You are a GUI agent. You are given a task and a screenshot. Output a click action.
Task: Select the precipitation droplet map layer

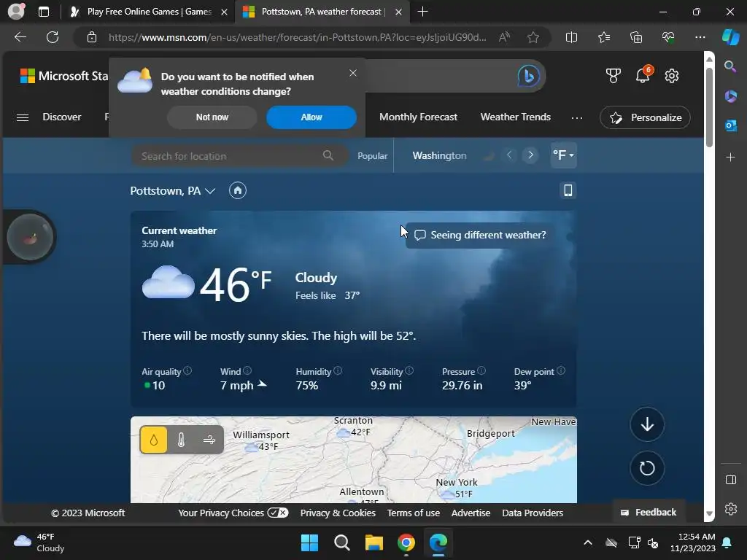pyautogui.click(x=153, y=440)
